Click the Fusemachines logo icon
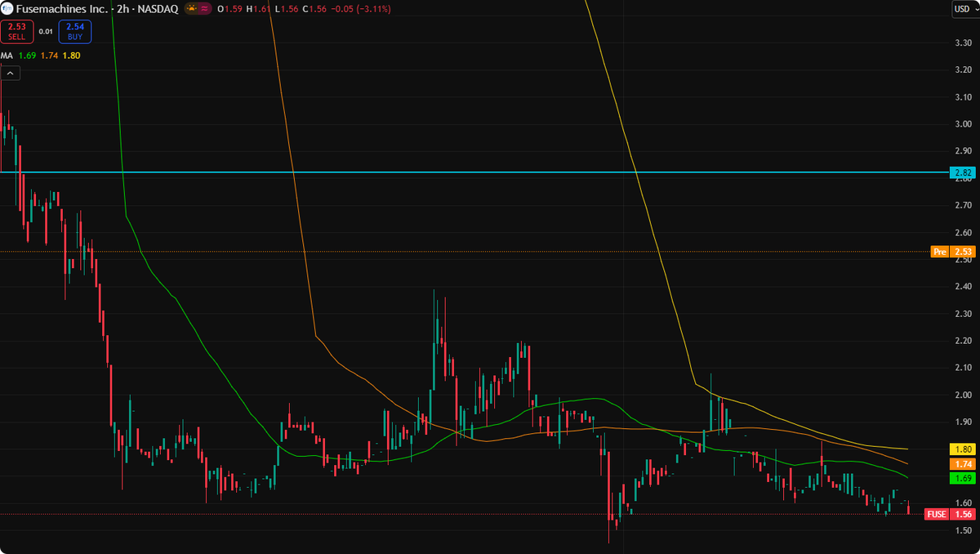980x554 pixels. [7, 9]
